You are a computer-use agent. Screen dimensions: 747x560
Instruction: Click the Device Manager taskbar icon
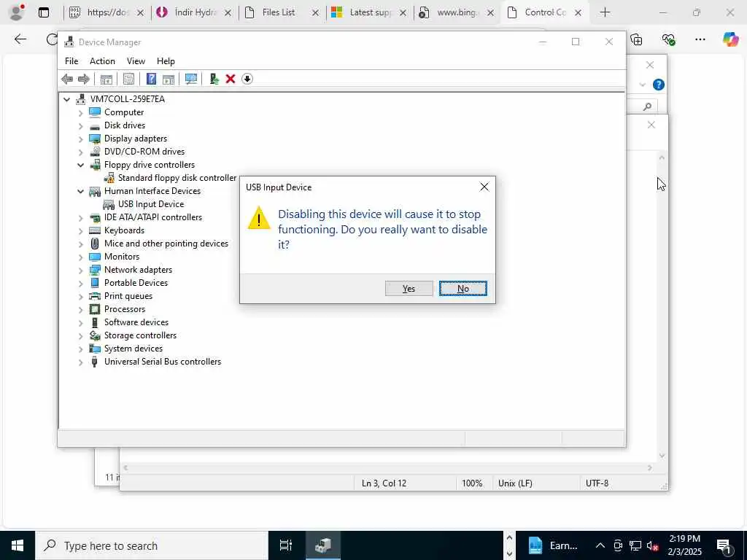[x=322, y=545]
